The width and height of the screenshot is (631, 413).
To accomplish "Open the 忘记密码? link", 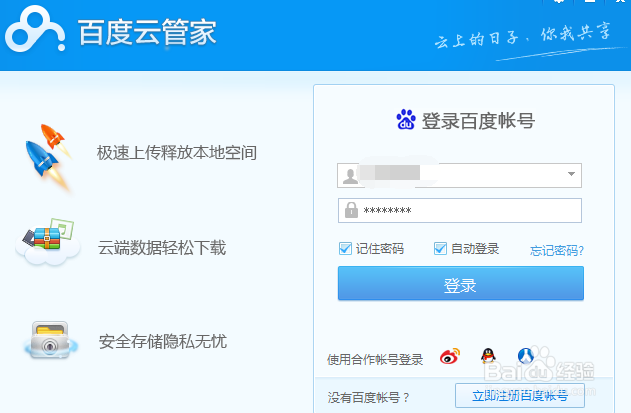I will pyautogui.click(x=557, y=250).
